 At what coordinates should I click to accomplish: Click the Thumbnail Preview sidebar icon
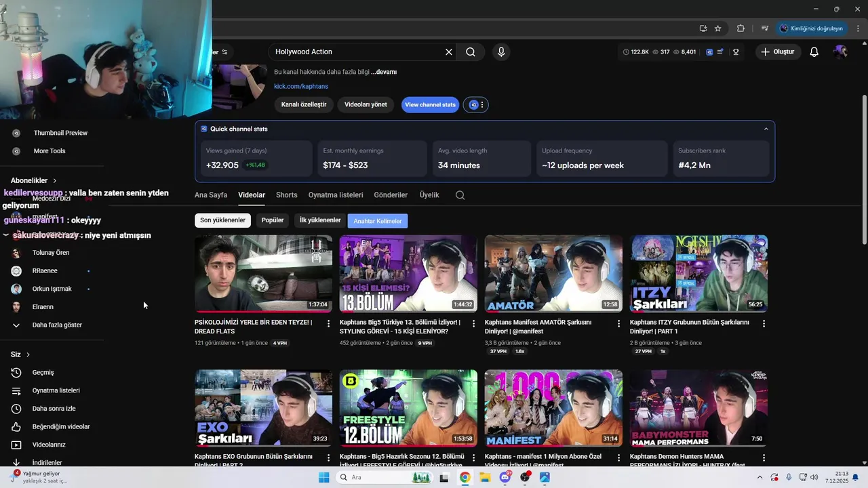[x=16, y=133]
